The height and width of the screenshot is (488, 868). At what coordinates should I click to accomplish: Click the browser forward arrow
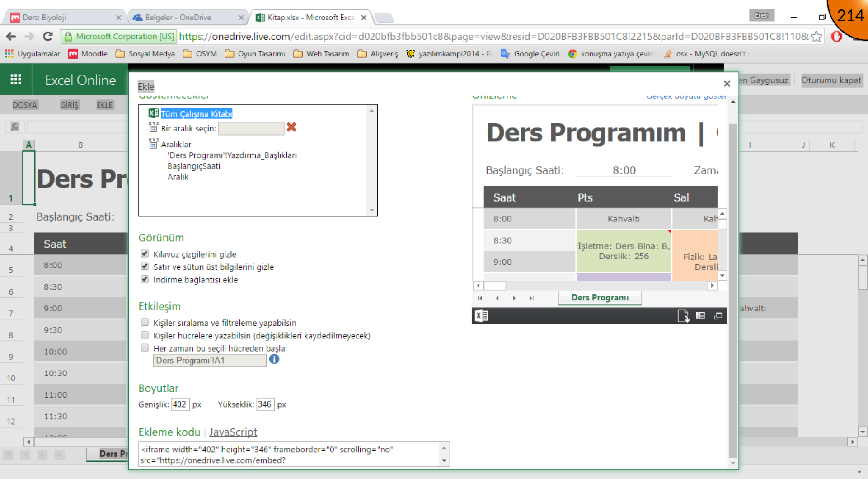coord(29,37)
